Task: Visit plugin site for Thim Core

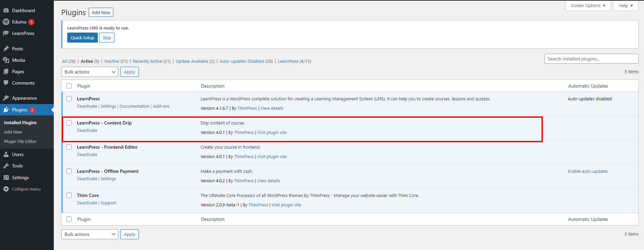Action: pos(286,205)
